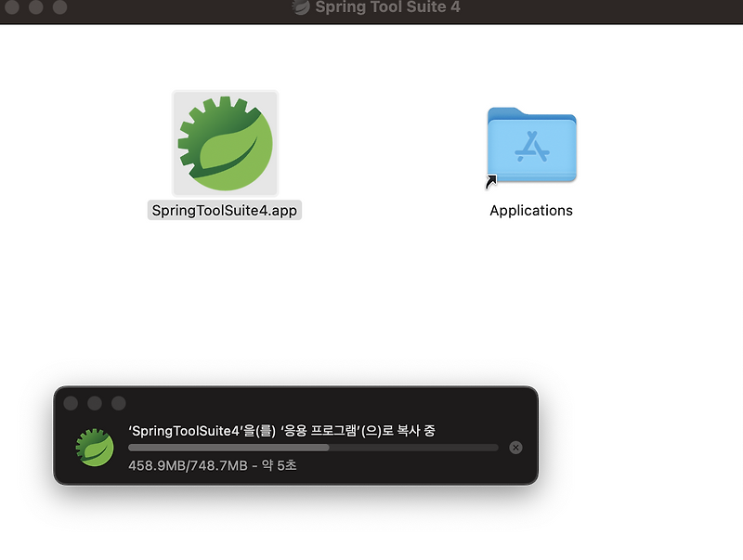Click the yellow minimize button on the progress dialog
Screen dimensions: 743x560
[95, 403]
